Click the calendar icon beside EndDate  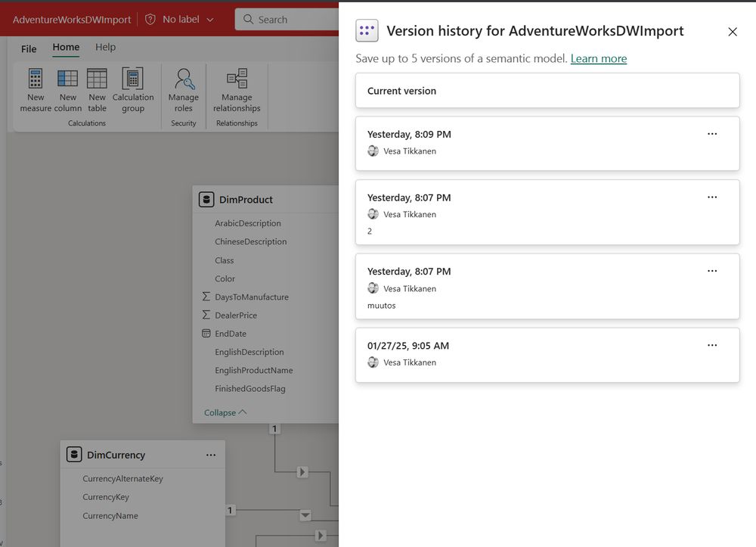[x=206, y=333]
